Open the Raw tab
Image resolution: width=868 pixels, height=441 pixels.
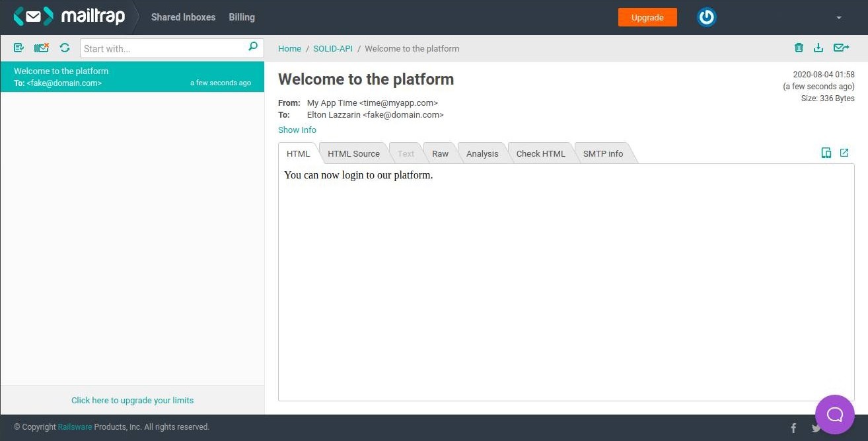[440, 153]
